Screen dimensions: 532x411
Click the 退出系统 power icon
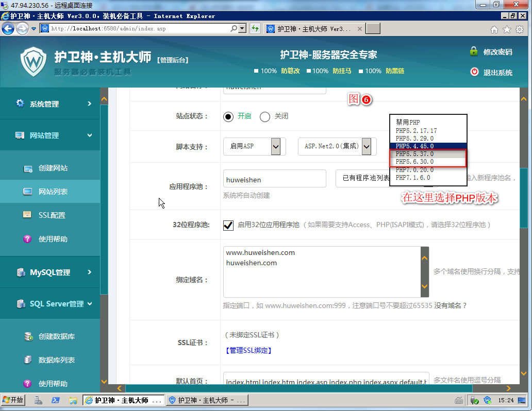click(474, 72)
